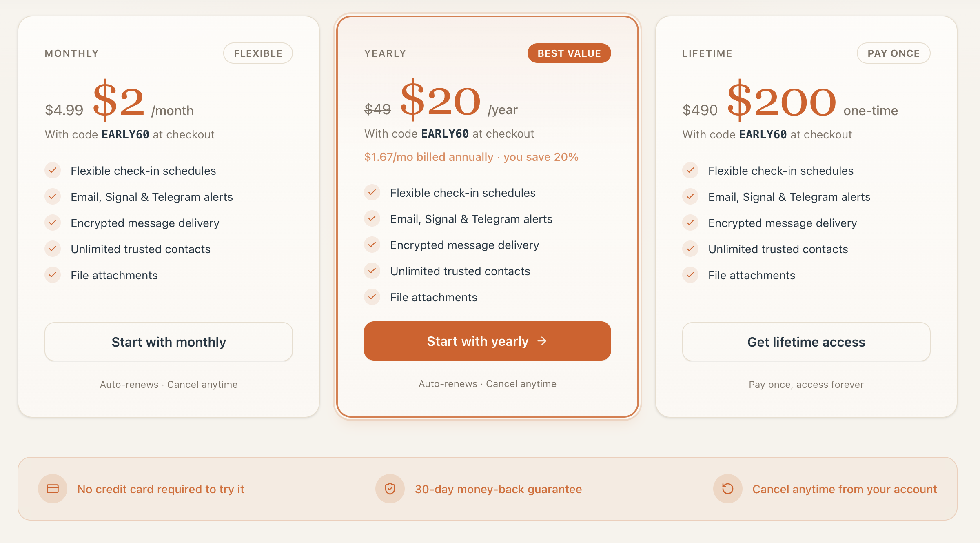This screenshot has width=980, height=543.
Task: Click checkmark beside Yearly Encrypted message delivery
Action: pos(372,245)
